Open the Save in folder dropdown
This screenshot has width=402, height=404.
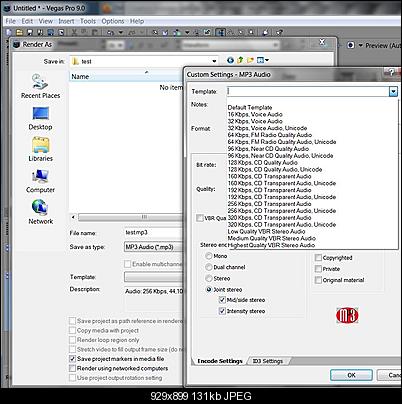(214, 61)
